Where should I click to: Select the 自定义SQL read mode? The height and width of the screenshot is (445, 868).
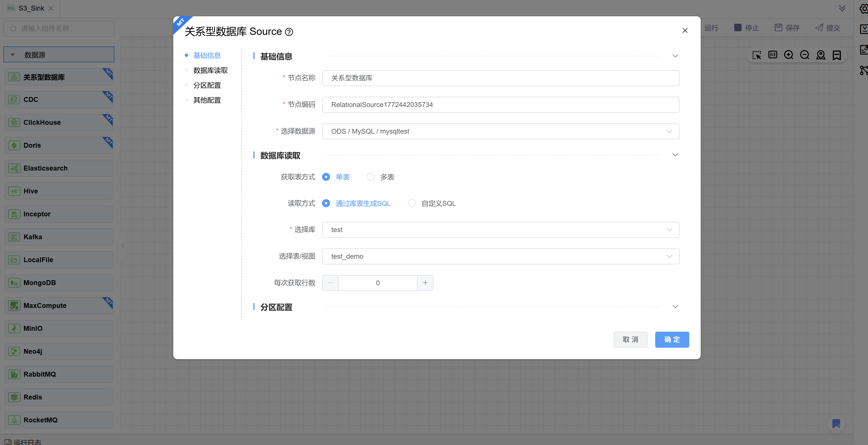pyautogui.click(x=412, y=203)
